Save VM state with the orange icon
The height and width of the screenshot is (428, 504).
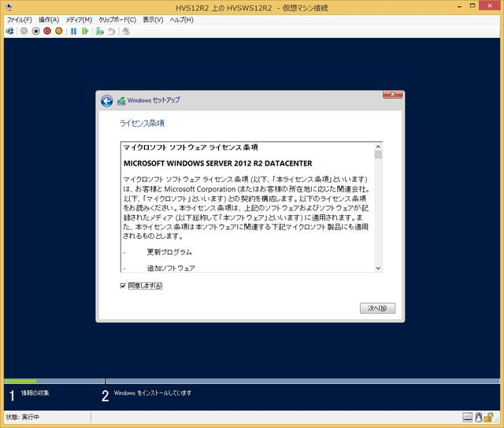(x=59, y=32)
